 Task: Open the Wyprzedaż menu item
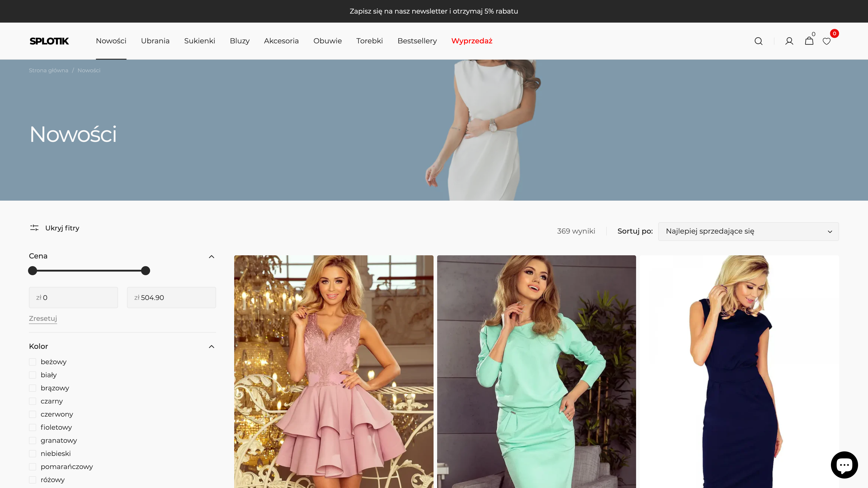[472, 41]
